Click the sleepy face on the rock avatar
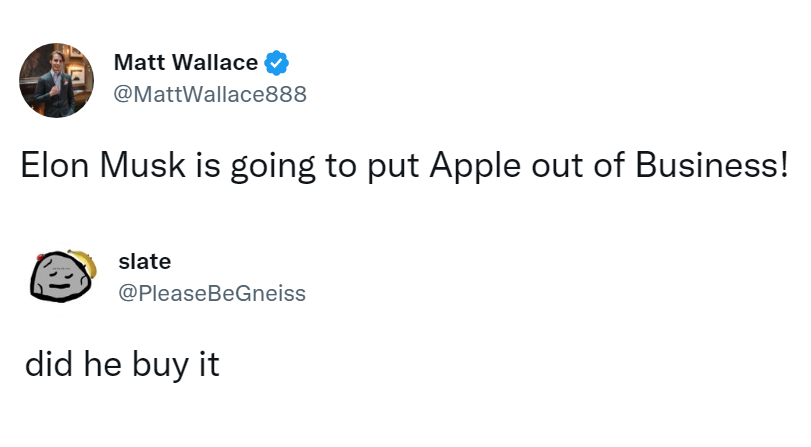The image size is (811, 447). (x=58, y=279)
